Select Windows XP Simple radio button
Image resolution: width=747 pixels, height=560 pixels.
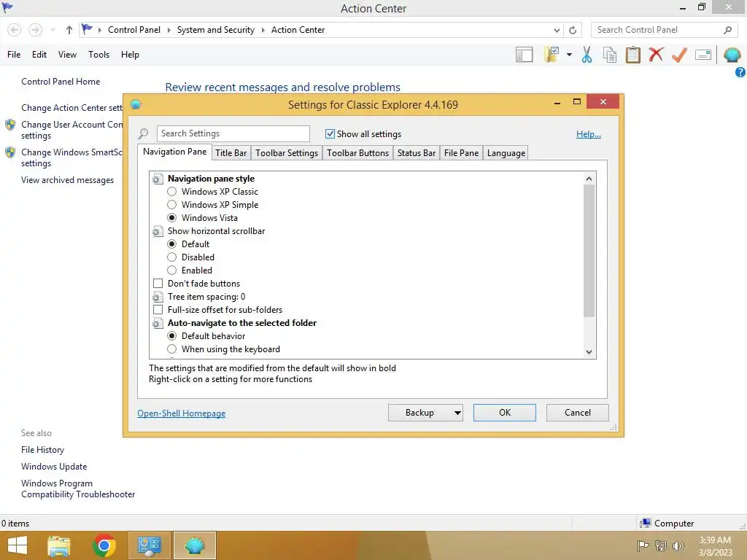[172, 205]
